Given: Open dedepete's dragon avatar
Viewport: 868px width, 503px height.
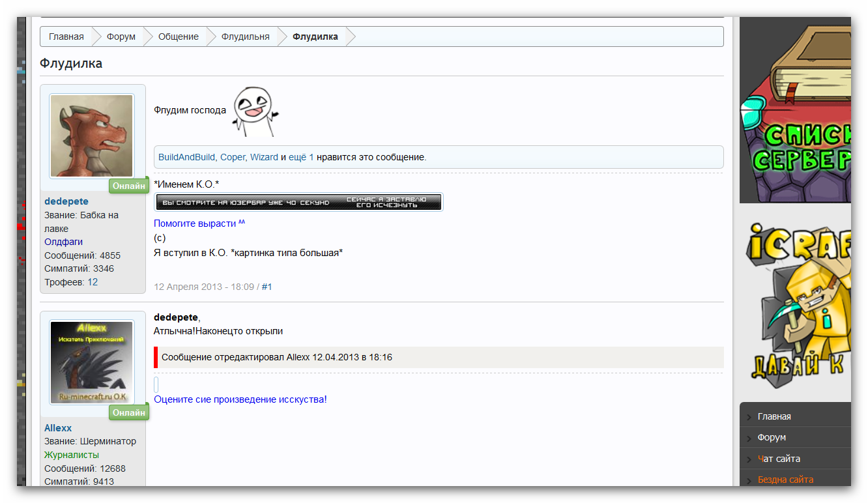Looking at the screenshot, I should (92, 136).
